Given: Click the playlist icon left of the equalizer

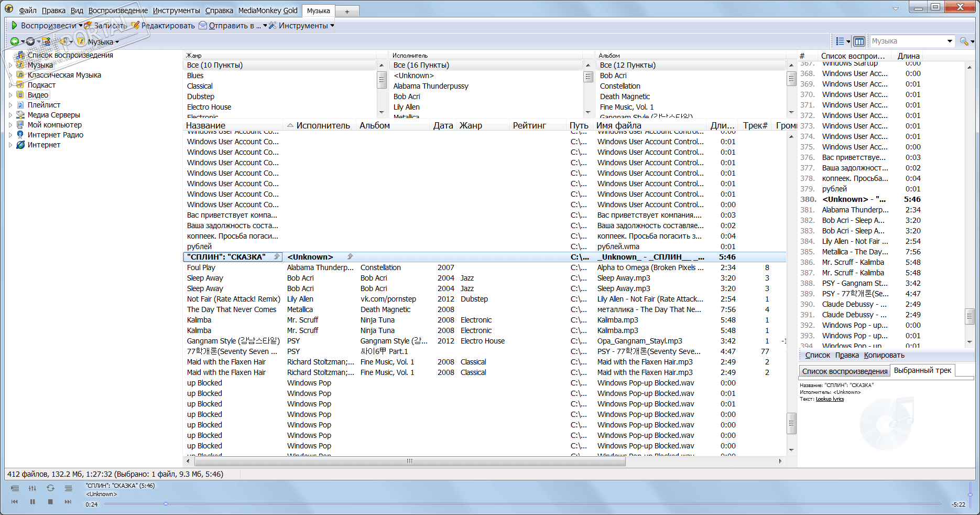Looking at the screenshot, I should click(15, 488).
